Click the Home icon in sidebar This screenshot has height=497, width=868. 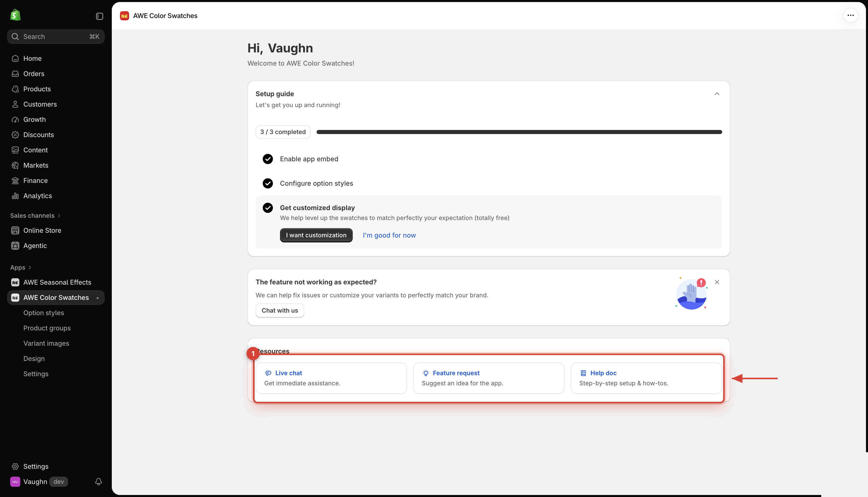coord(15,58)
